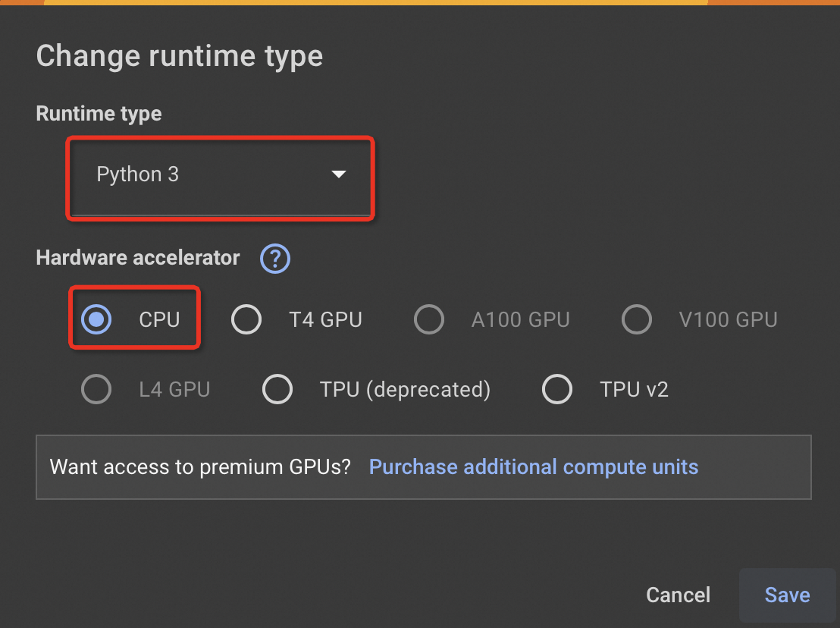Click the TPU (deprecated) text label
The image size is (840, 628).
click(405, 390)
